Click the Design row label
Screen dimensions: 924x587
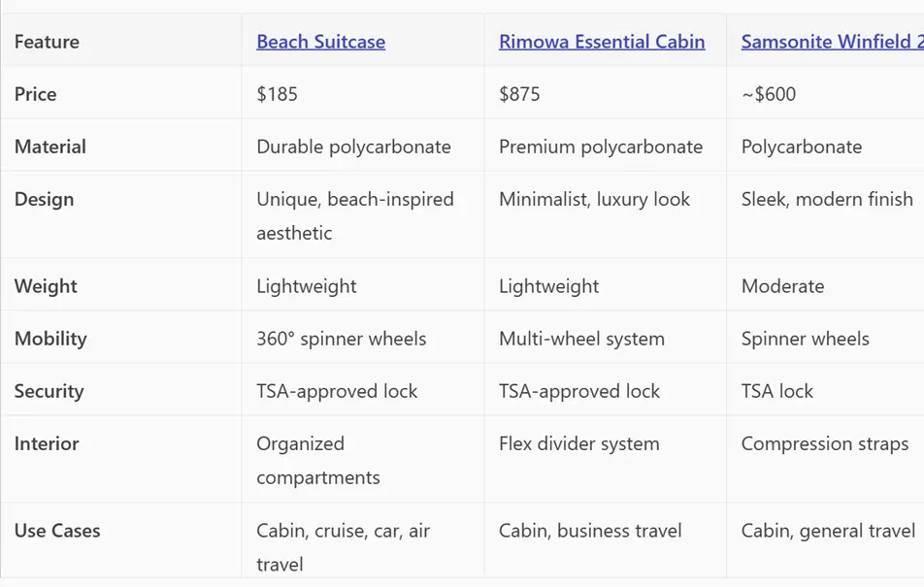(x=45, y=199)
